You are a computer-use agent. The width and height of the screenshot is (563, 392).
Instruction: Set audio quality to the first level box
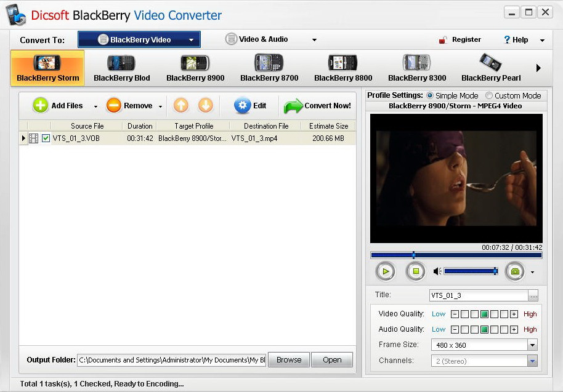tap(464, 329)
